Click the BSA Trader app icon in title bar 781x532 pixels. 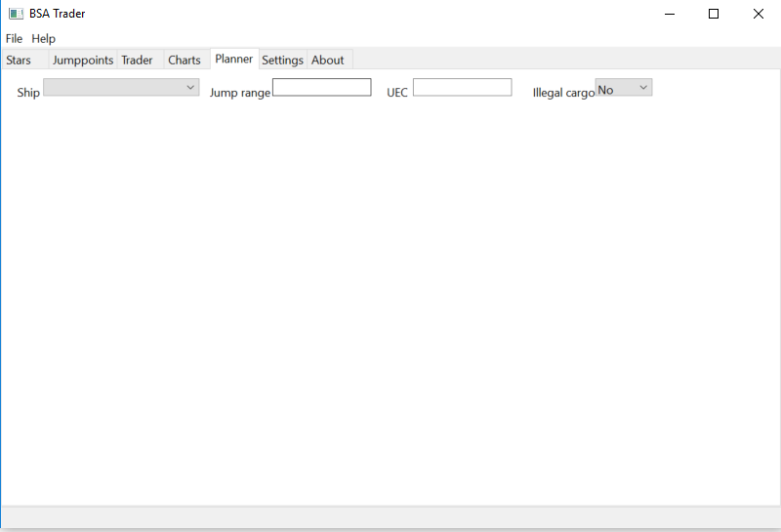click(16, 14)
